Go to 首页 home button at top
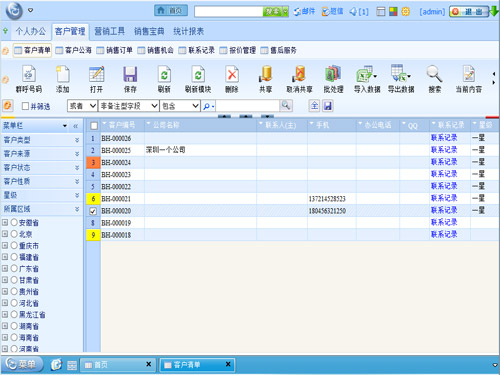Screen dimensions: 500x375 [x=171, y=11]
